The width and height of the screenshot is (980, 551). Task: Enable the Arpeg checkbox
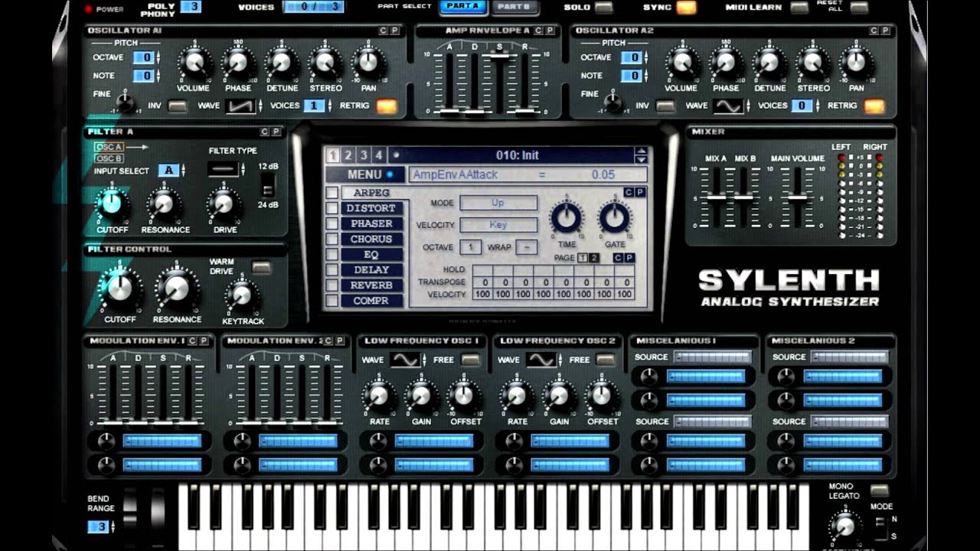tap(332, 193)
